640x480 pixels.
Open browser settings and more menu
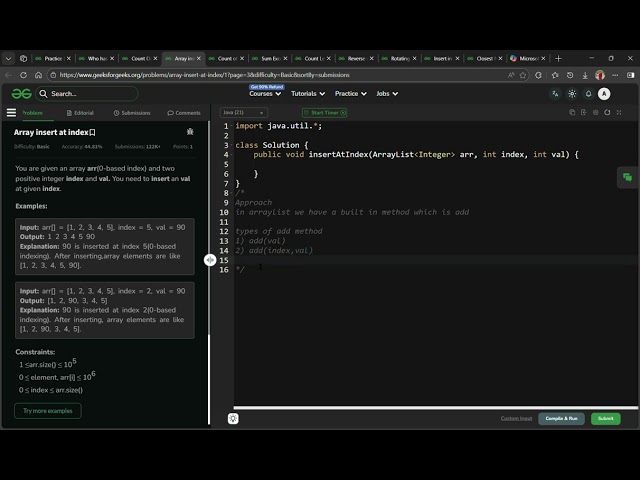[615, 75]
